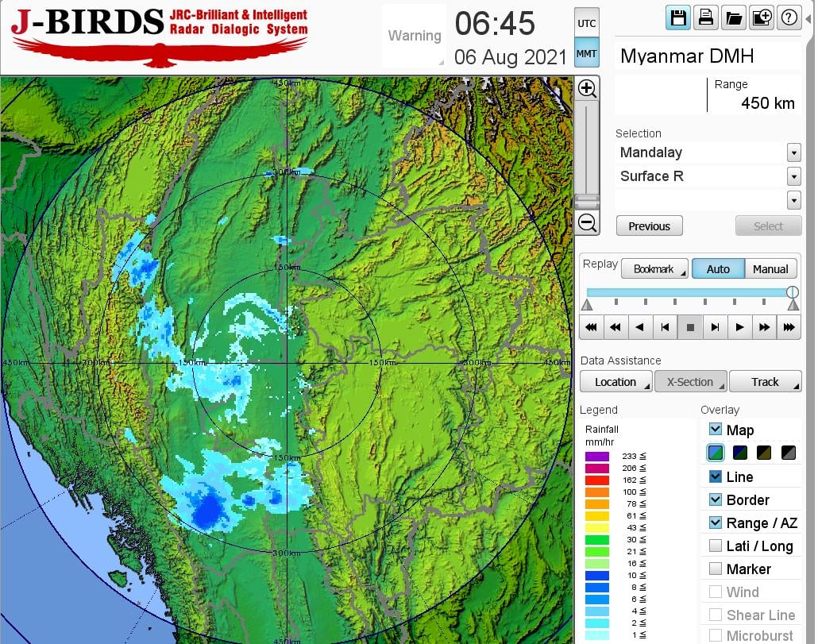Click the help question mark icon
The height and width of the screenshot is (644, 818).
tap(789, 17)
